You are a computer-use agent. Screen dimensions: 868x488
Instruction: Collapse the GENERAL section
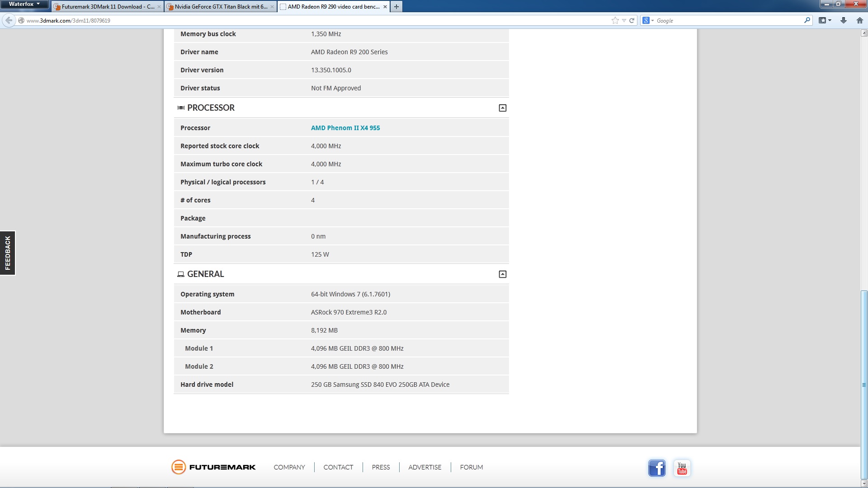pyautogui.click(x=502, y=274)
